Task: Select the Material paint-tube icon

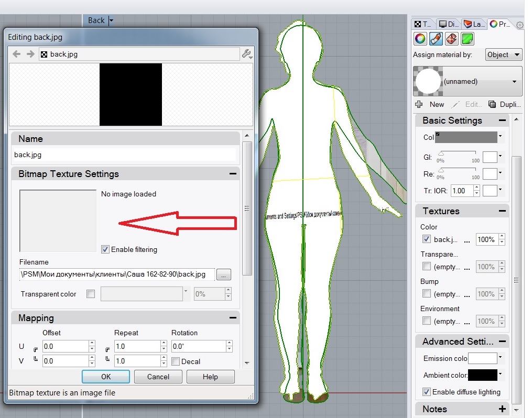Action: coord(436,39)
